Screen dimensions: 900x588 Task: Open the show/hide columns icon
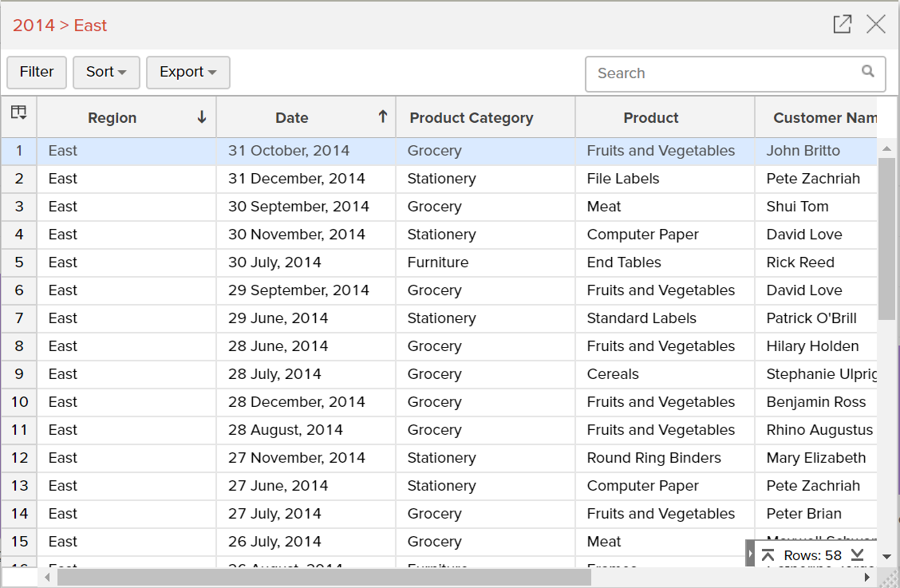18,112
